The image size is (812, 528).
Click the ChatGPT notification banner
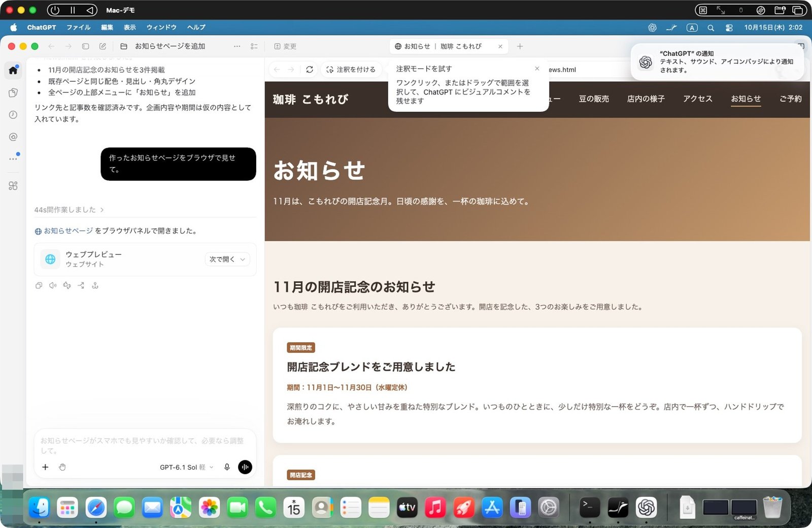coord(718,61)
